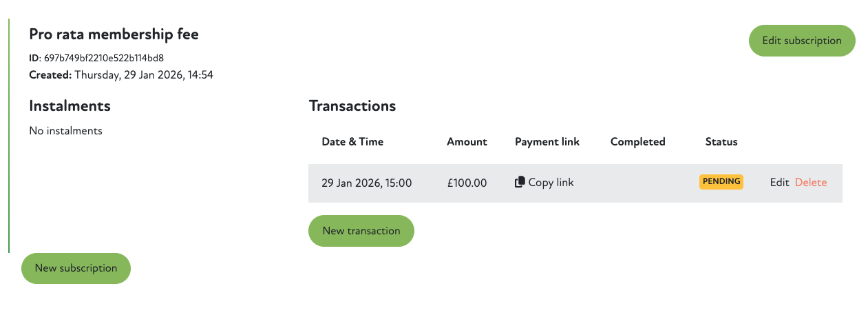Click the copy icon beside Copy link

[520, 183]
